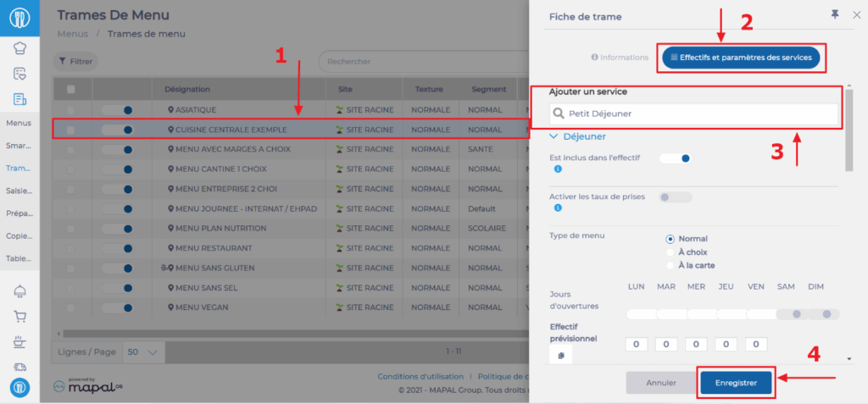Select the À choix menu type
This screenshot has height=404, width=868.
point(670,252)
